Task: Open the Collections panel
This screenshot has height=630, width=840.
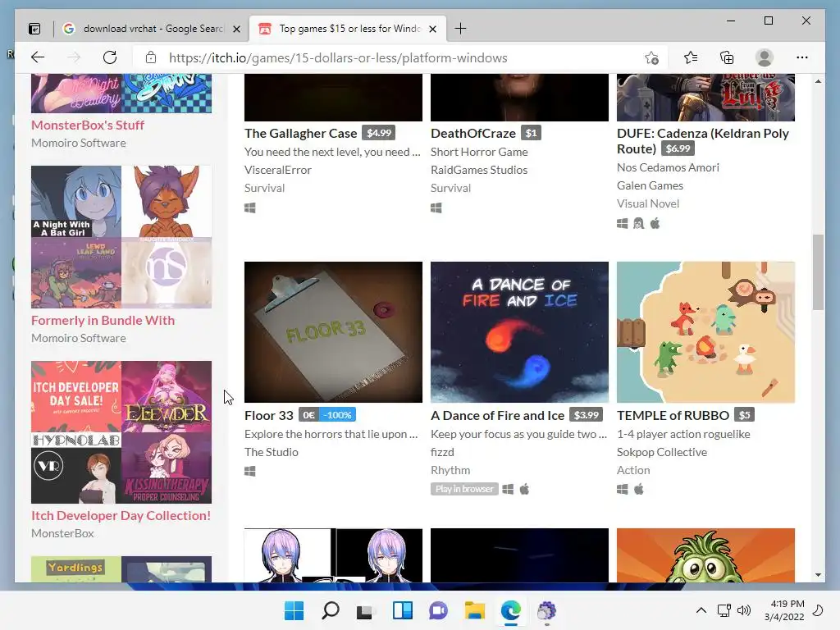Action: click(727, 57)
